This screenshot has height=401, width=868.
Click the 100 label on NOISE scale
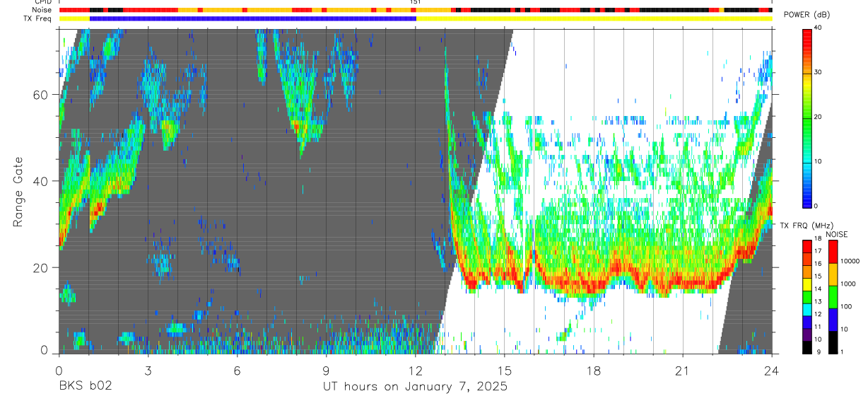[845, 306]
